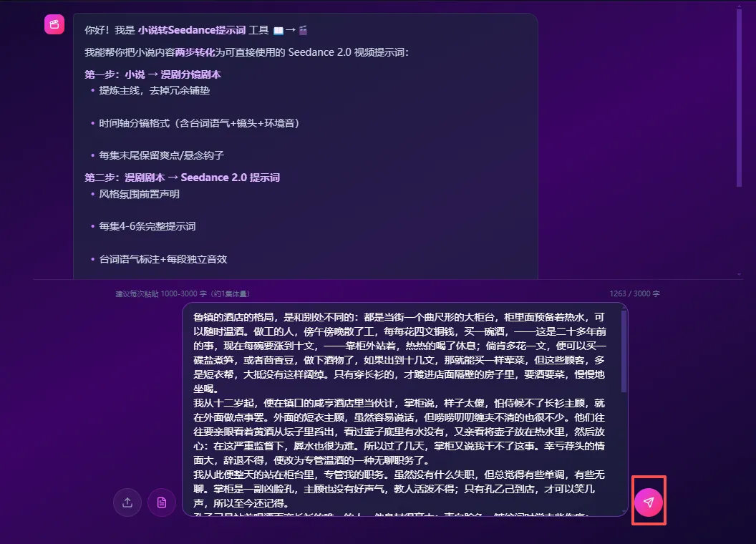The height and width of the screenshot is (544, 756).
Task: Click the text input box scrollbar
Action: [624, 351]
